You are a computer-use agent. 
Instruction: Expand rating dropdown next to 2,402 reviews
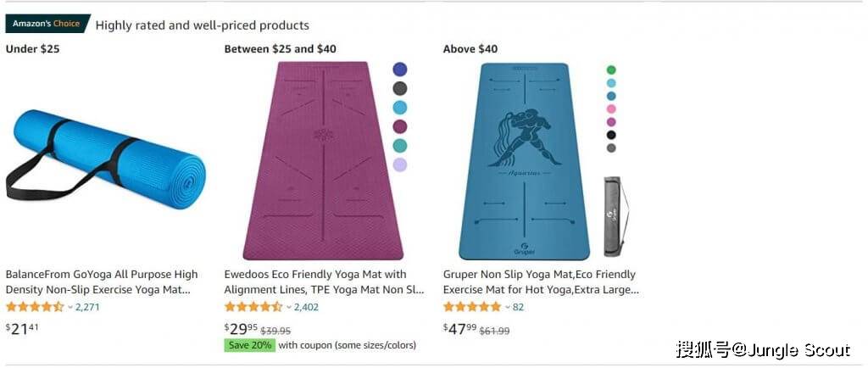pyautogui.click(x=289, y=307)
